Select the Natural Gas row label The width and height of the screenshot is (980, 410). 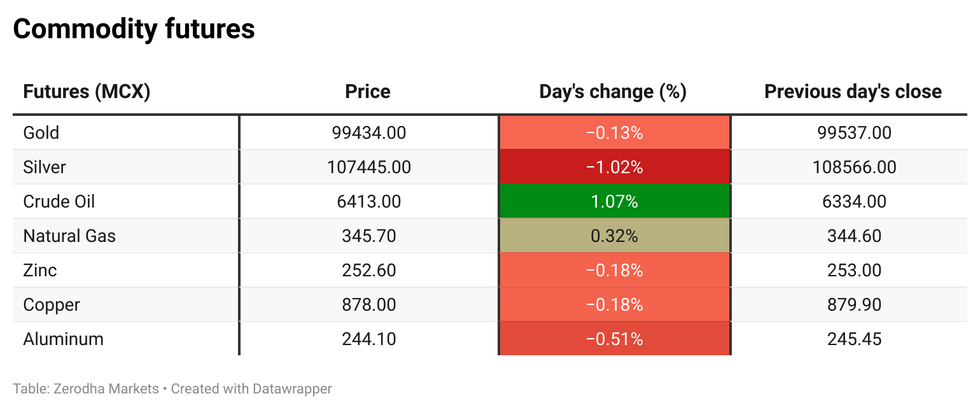[69, 236]
